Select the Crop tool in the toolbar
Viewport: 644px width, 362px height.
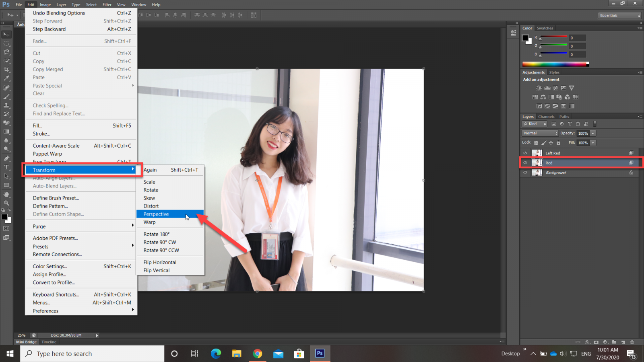(x=6, y=70)
